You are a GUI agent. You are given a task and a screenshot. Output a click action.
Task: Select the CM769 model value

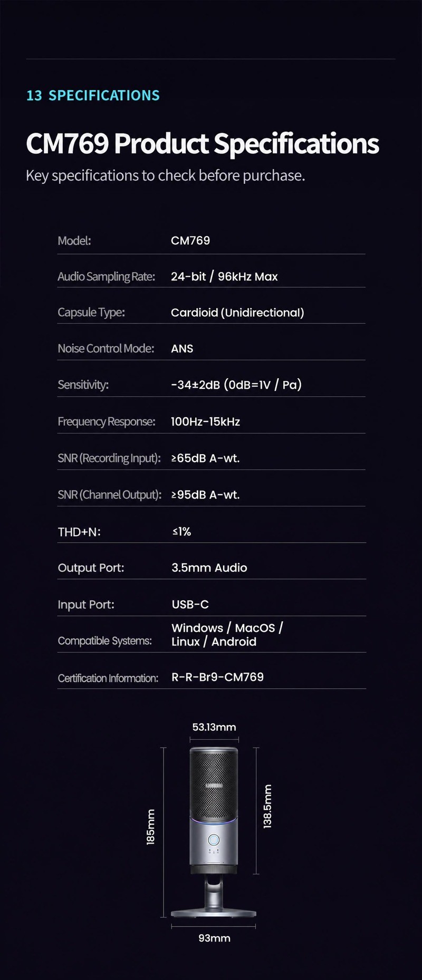tap(190, 240)
